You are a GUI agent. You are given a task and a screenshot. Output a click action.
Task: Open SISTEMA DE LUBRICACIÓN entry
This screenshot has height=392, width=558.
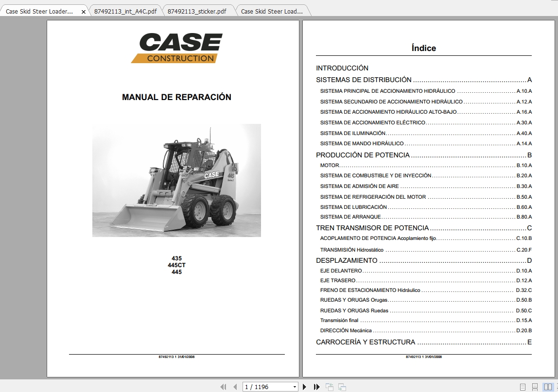[426, 207]
